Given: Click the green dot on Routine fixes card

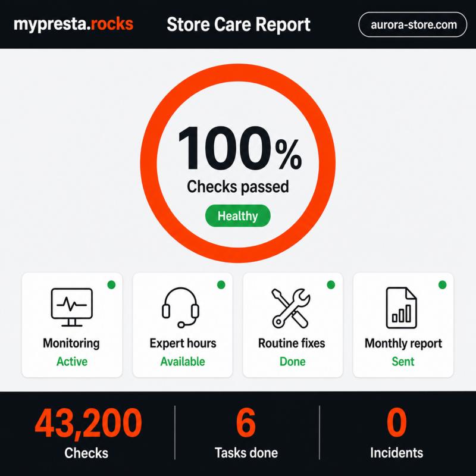Looking at the screenshot, I should coord(331,285).
